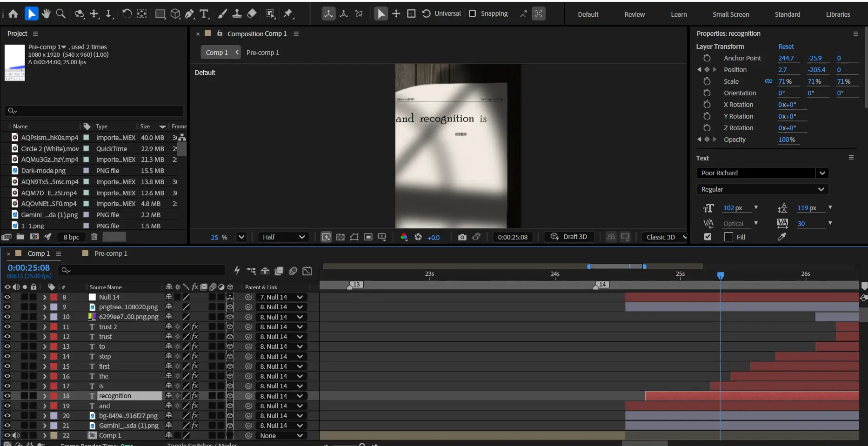Hide the recognition layer
The width and height of the screenshot is (868, 446).
pos(7,396)
